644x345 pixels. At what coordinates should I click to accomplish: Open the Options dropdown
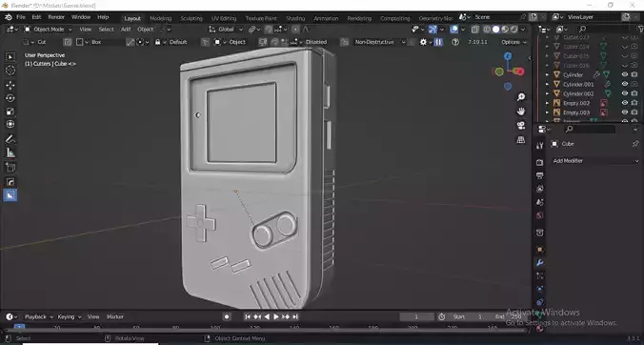coord(513,42)
